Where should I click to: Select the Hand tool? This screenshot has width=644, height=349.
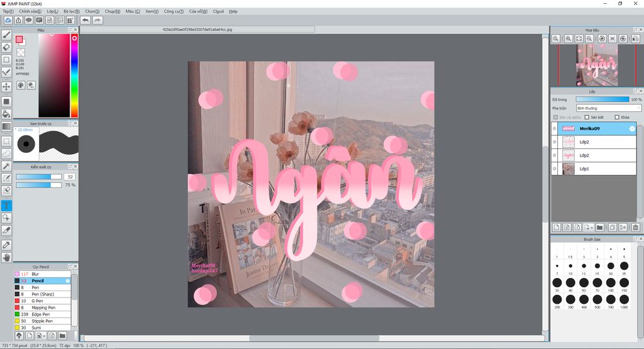[6, 257]
